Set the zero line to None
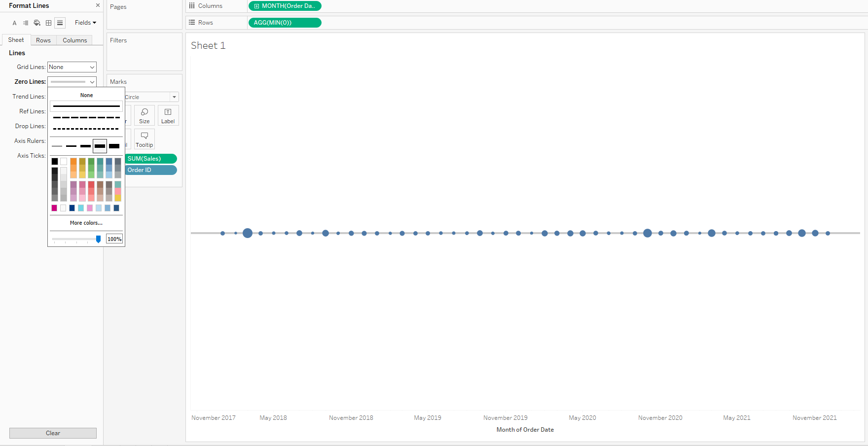The image size is (868, 446). pyautogui.click(x=86, y=95)
